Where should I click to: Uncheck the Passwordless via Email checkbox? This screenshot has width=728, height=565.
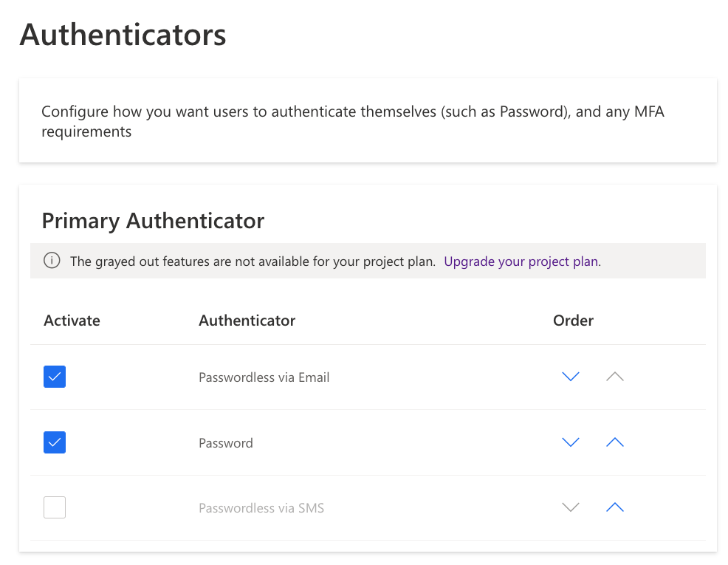point(54,376)
